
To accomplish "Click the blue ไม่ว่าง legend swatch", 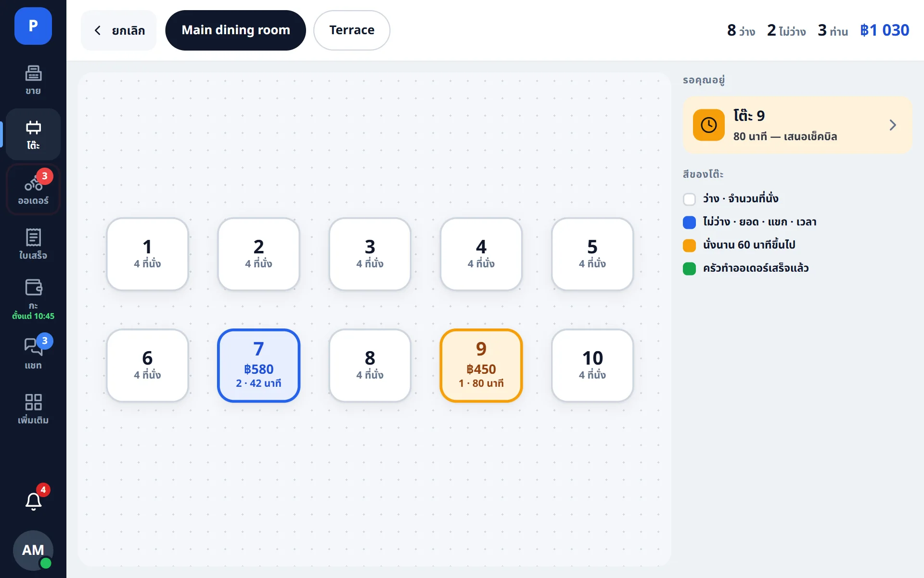I will 689,222.
